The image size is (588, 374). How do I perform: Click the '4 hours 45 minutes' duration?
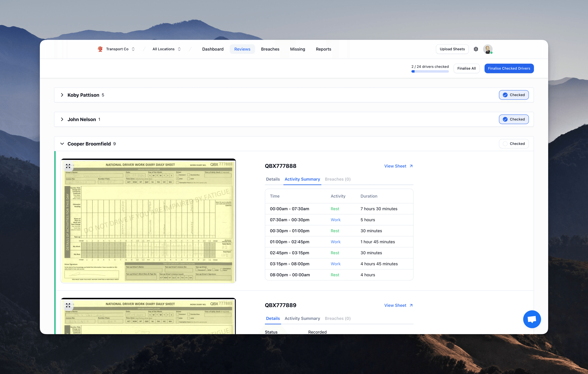(379, 264)
